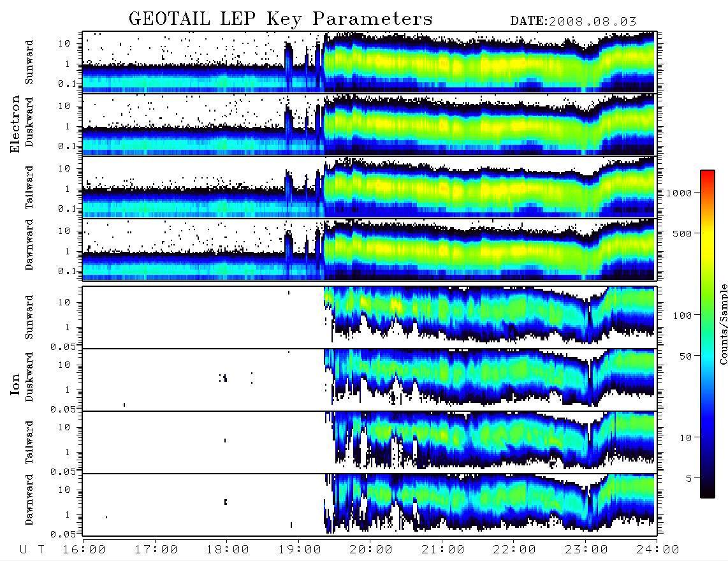Click the UT axis label
The width and height of the screenshot is (728, 561).
32,550
